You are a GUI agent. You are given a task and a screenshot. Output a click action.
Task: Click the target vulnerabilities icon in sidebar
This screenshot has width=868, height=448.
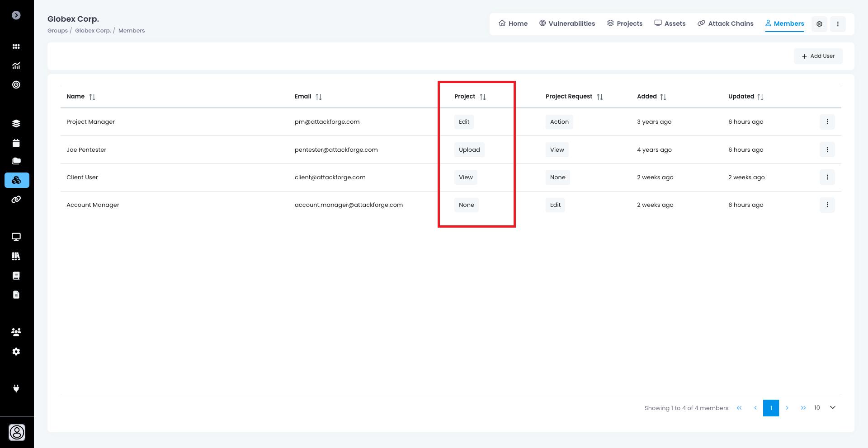(16, 85)
